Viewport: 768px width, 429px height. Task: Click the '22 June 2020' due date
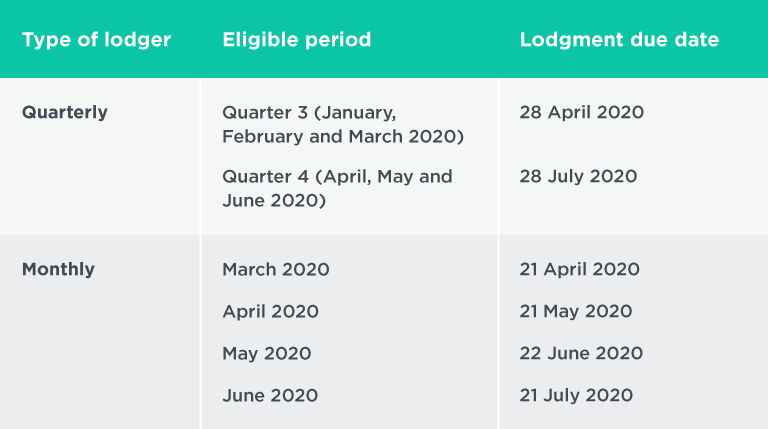[581, 353]
